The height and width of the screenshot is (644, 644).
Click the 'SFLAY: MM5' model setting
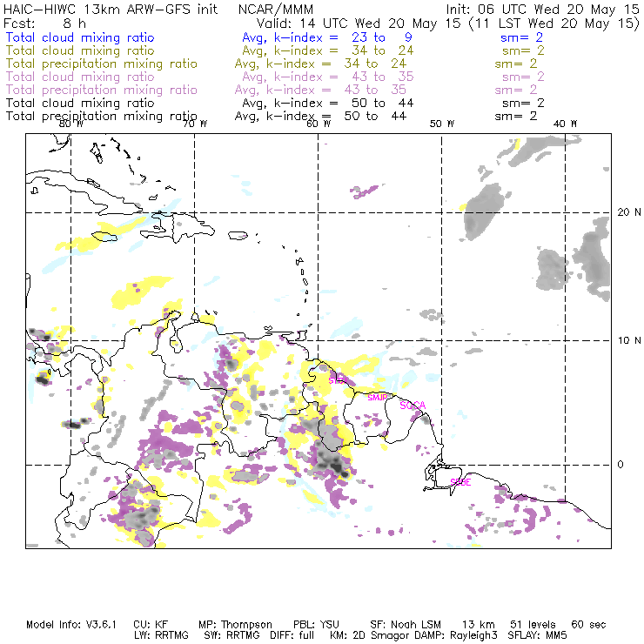537,635
